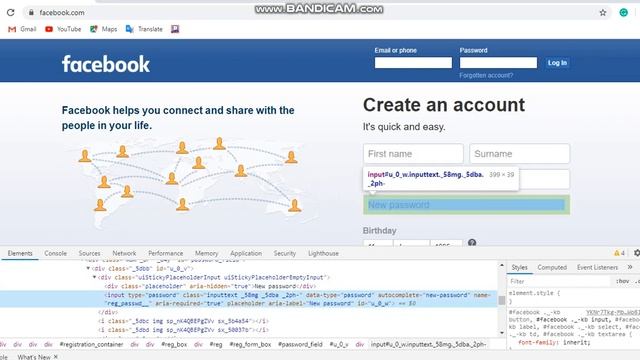
Task: Click the padlock site info icon
Action: coord(31,13)
